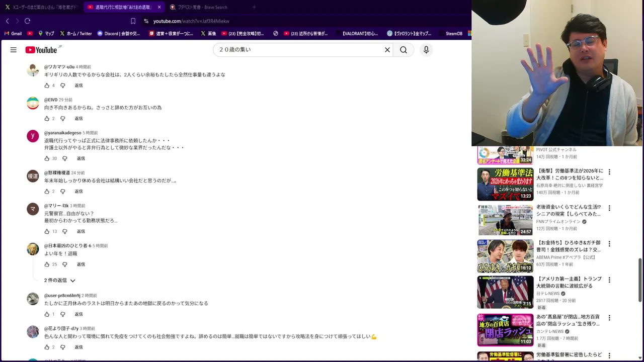Dislike the comment by @日本最凶のひとり者-6
The image size is (644, 362).
coord(65,264)
